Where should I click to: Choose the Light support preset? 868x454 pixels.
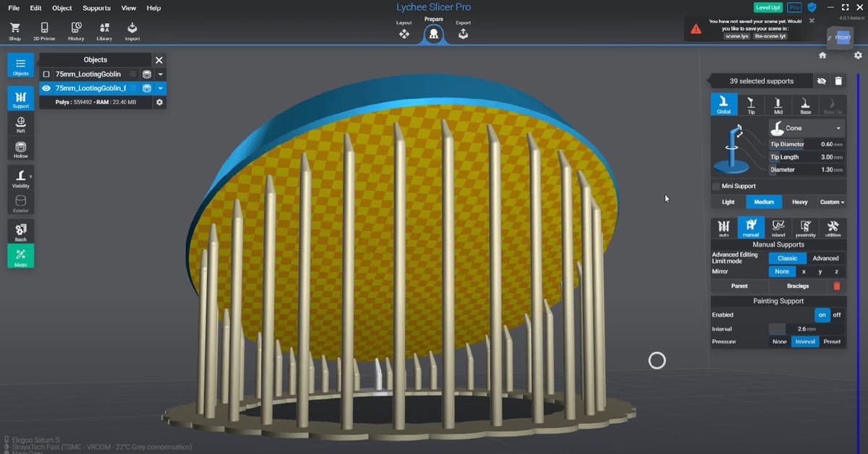point(728,202)
